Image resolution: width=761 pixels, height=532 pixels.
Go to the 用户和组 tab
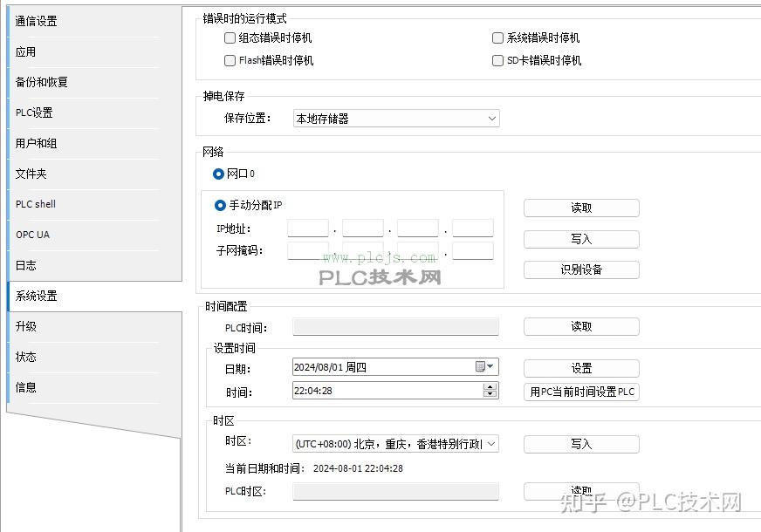pos(94,143)
